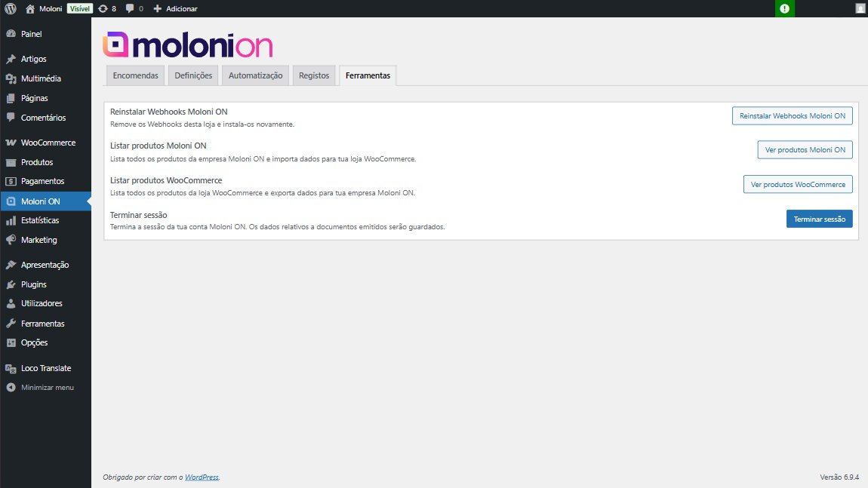Select the active Ferramentas tab
868x488 pixels.
tap(368, 75)
